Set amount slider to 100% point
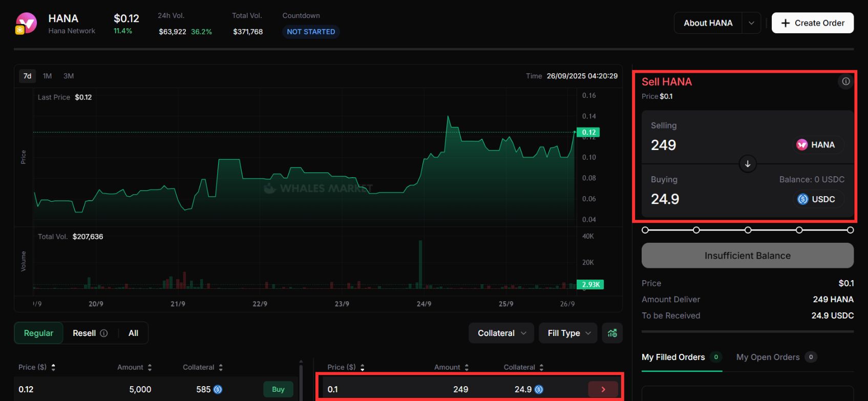The width and height of the screenshot is (868, 401). pyautogui.click(x=851, y=230)
